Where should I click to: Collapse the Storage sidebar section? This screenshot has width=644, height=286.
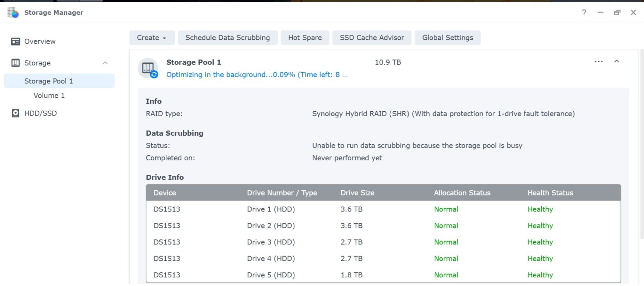click(x=105, y=63)
